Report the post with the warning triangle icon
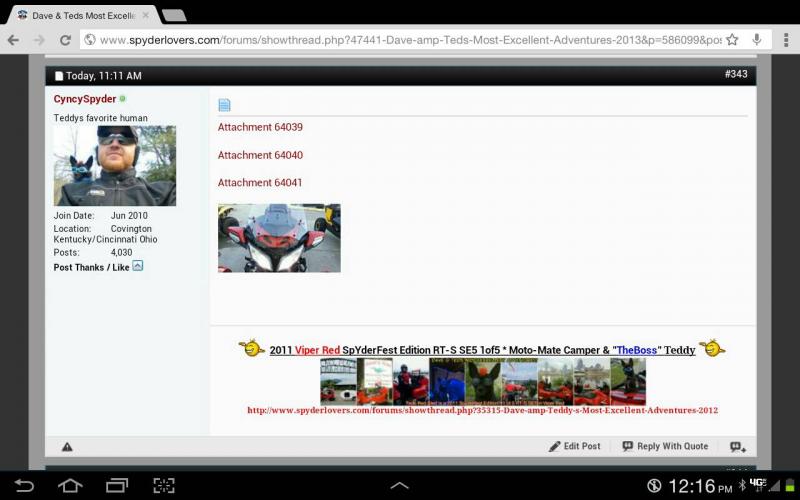800x500 pixels. [67, 447]
